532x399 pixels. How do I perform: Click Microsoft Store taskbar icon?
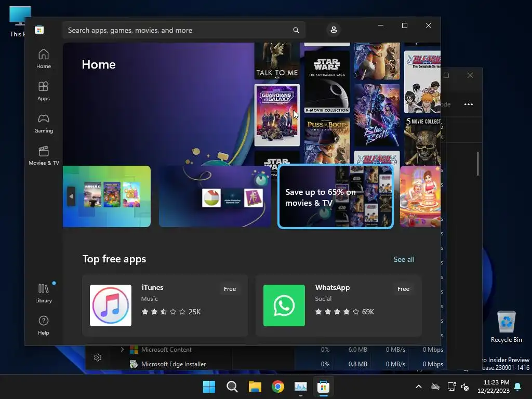click(x=323, y=387)
